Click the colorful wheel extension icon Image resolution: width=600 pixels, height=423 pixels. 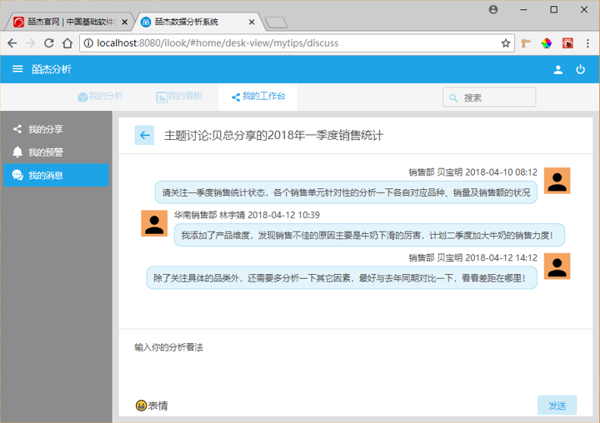[546, 43]
